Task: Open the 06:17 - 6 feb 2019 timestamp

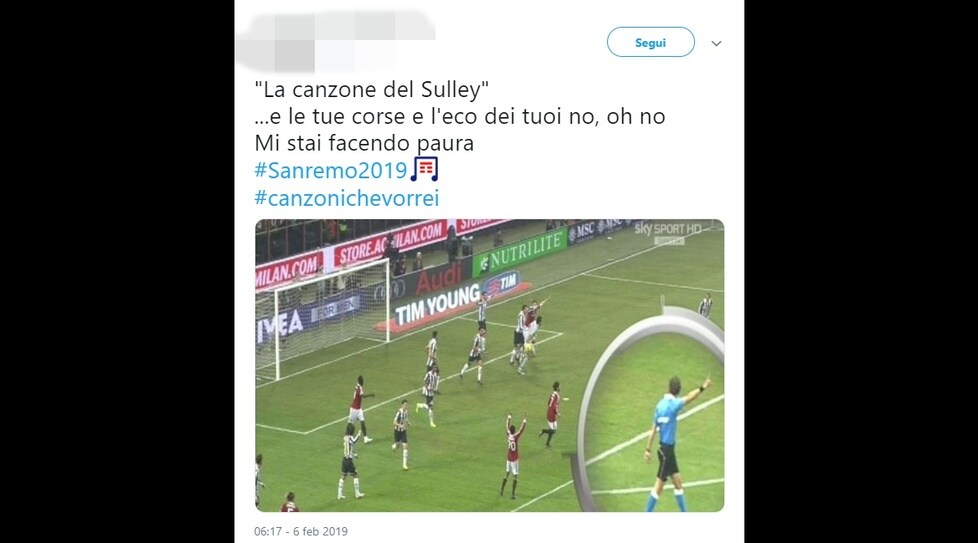Action: [301, 531]
